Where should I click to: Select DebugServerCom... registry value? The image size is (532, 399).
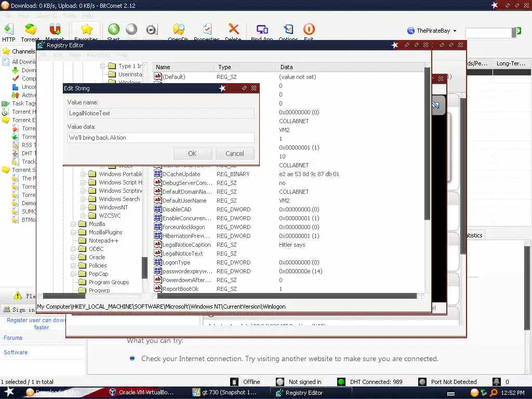pos(187,183)
